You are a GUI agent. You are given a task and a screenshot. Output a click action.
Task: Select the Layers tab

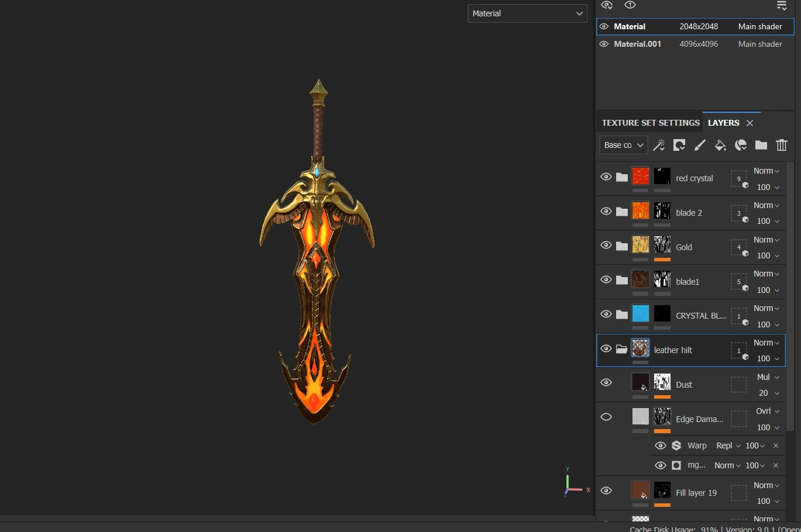click(723, 123)
